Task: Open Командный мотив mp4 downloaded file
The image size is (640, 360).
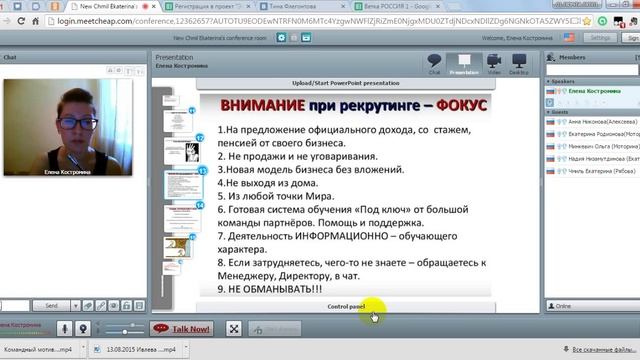Action: click(38, 349)
